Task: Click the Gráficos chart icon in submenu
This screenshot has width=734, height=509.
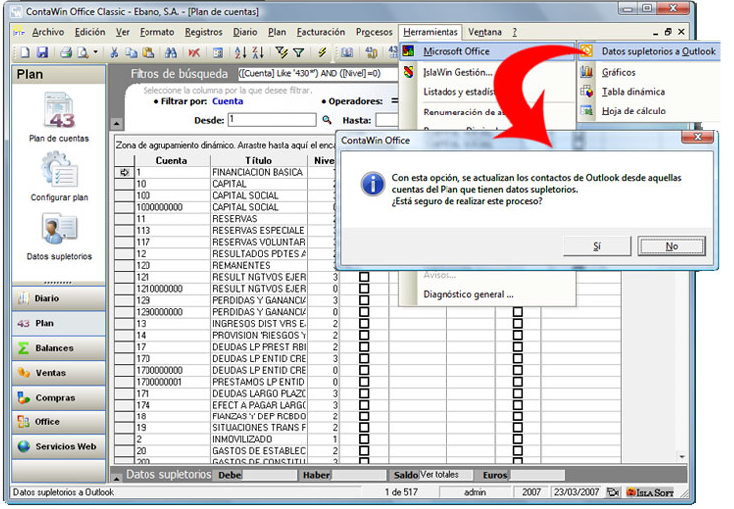Action: point(587,72)
